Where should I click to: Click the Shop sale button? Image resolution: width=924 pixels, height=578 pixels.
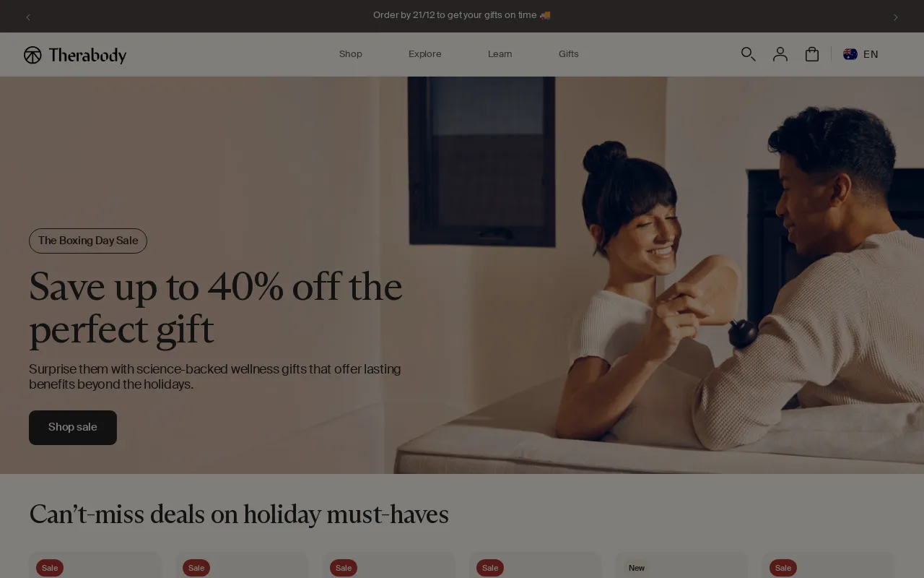[x=73, y=428]
